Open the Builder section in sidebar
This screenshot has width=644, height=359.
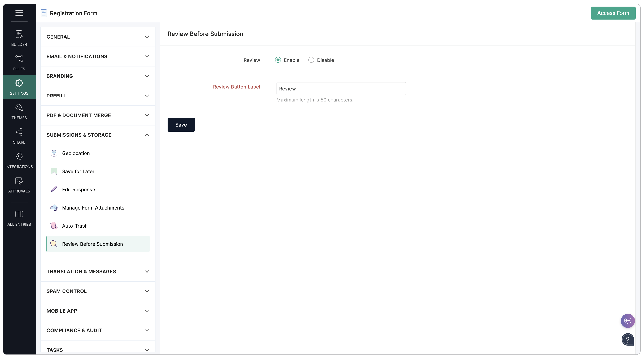click(19, 38)
